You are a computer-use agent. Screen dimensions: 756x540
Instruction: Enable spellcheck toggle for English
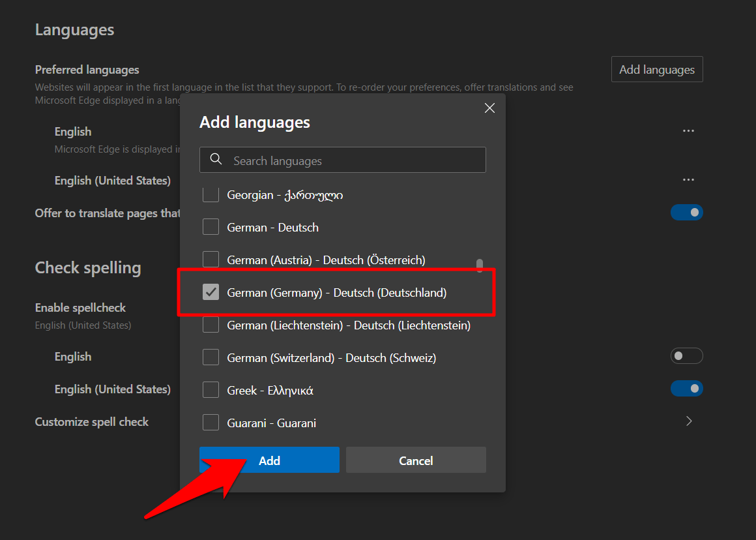coord(686,356)
